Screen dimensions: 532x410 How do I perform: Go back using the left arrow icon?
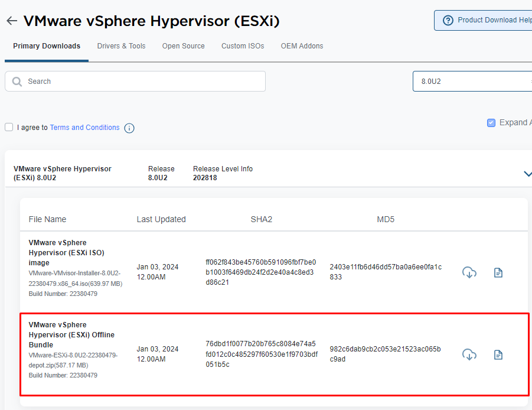[x=12, y=21]
